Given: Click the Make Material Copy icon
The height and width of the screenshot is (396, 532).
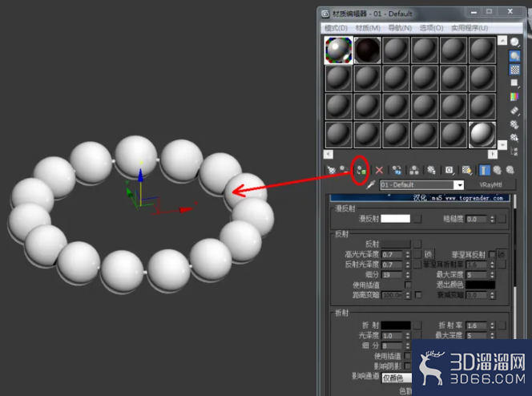Looking at the screenshot, I should pyautogui.click(x=397, y=170).
